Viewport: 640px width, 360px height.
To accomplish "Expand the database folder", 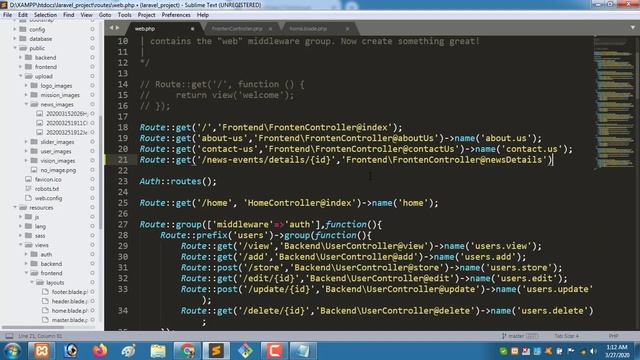I will click(x=15, y=38).
